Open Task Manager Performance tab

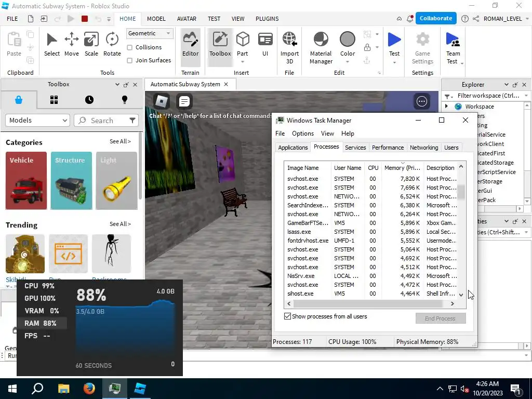coord(388,147)
